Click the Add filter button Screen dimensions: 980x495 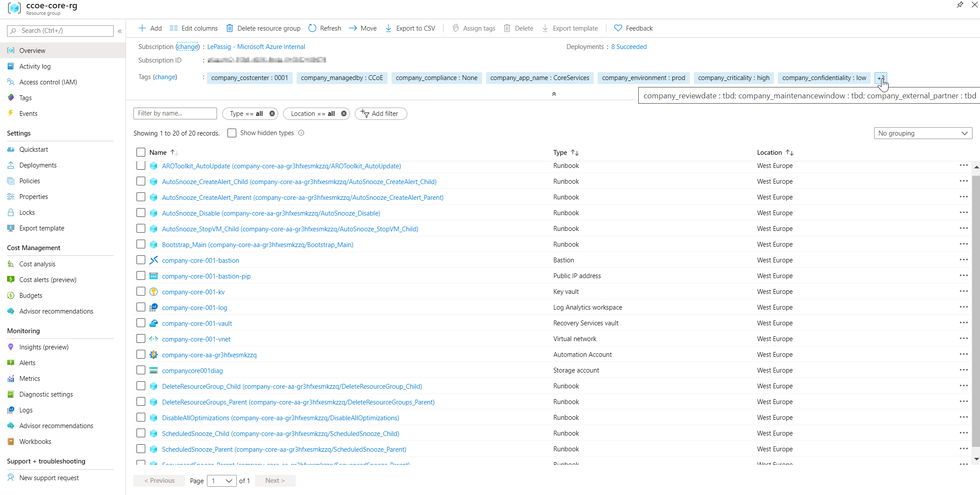click(x=381, y=114)
